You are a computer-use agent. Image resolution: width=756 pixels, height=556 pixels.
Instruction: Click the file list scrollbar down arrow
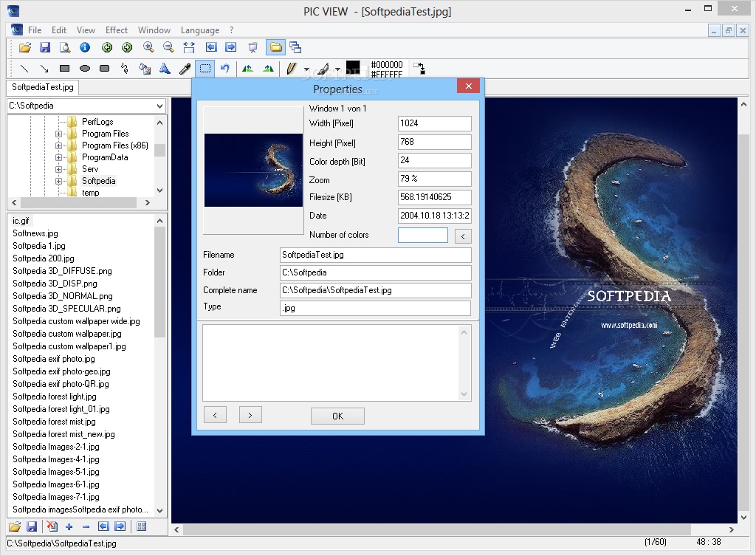pos(160,510)
